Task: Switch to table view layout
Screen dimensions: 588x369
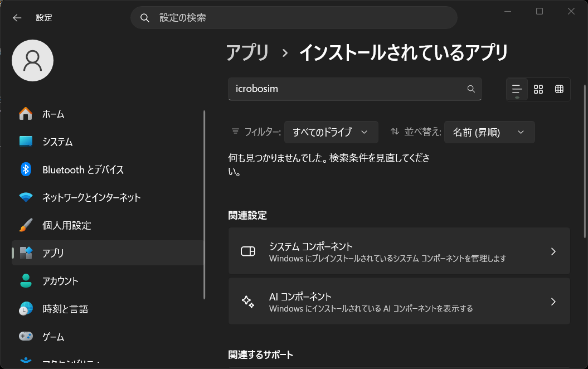Action: pyautogui.click(x=559, y=89)
